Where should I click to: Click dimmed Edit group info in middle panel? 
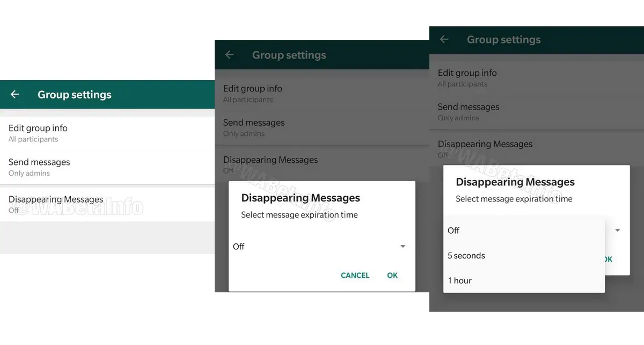[253, 93]
